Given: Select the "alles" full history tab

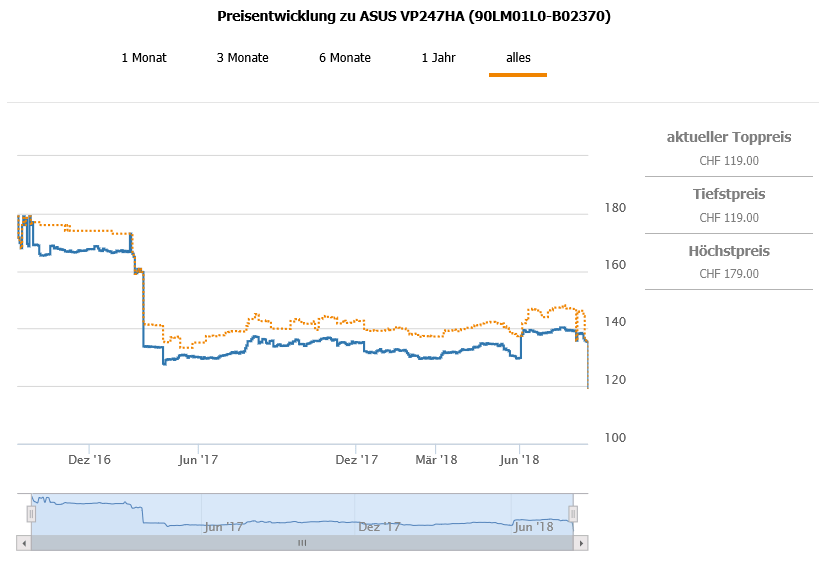Looking at the screenshot, I should [518, 58].
